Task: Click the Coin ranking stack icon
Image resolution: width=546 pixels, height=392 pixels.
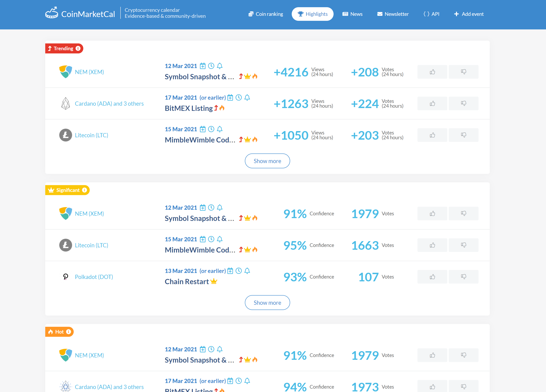Action: tap(251, 14)
